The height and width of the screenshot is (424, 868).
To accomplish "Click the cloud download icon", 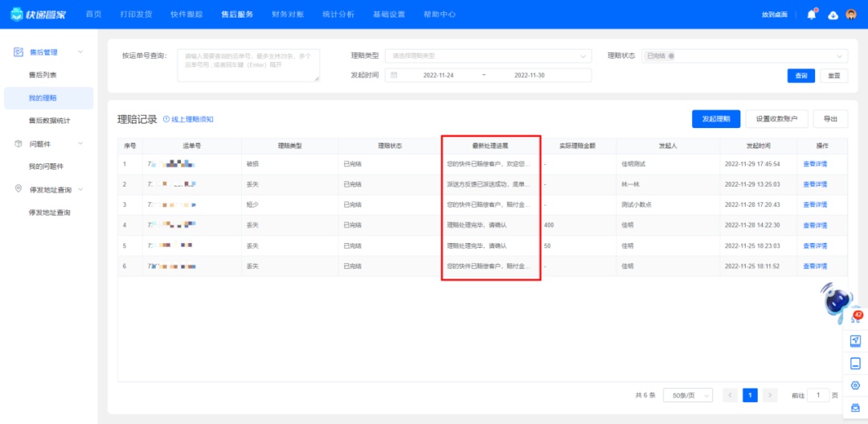I will click(x=833, y=15).
